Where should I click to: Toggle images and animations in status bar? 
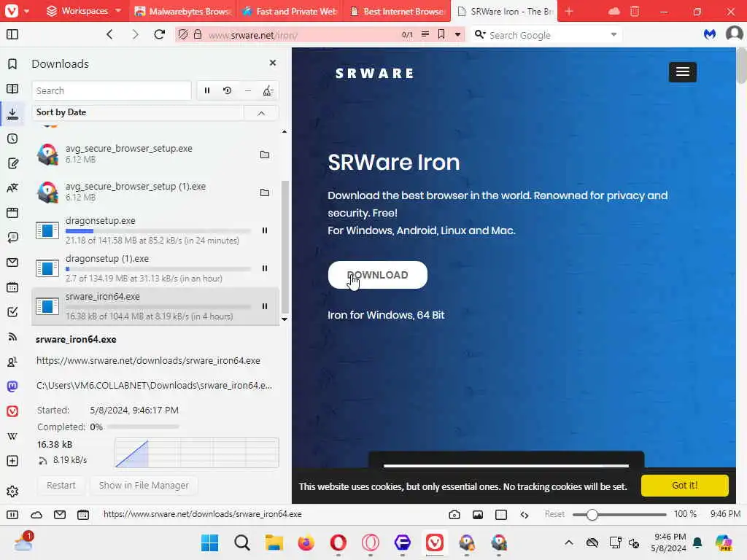pos(478,514)
